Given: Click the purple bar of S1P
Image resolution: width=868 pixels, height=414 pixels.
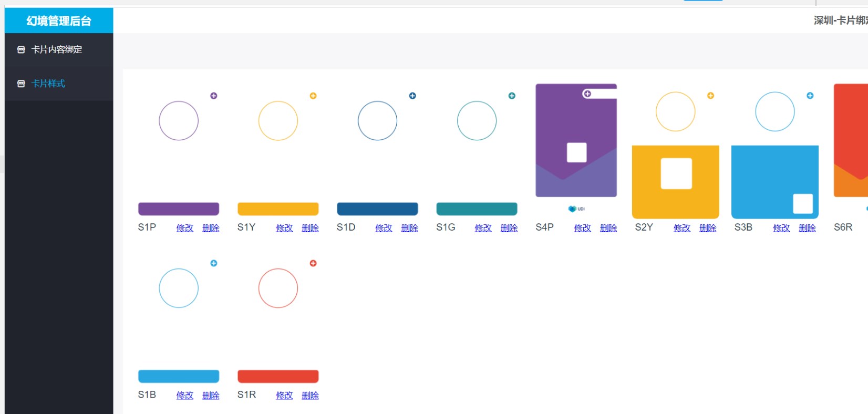Looking at the screenshot, I should click(x=179, y=209).
